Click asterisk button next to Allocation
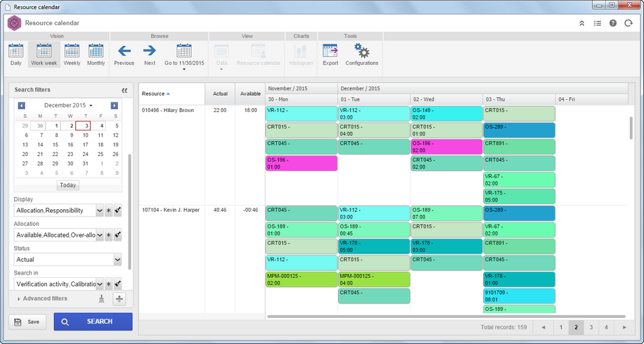644x344 pixels. (x=108, y=235)
